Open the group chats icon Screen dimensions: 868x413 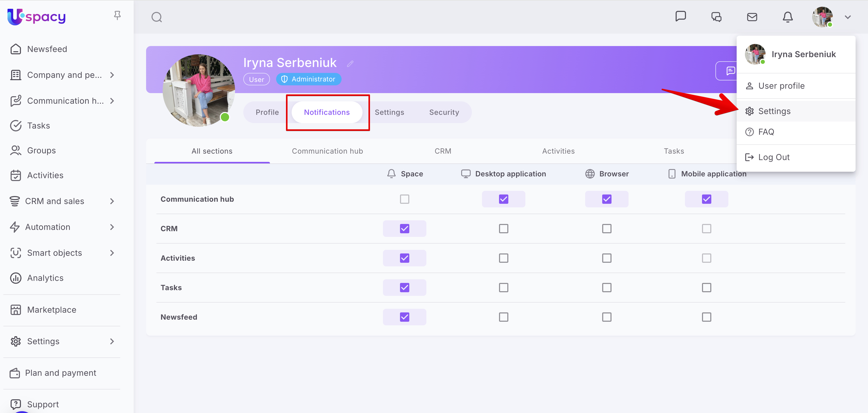point(716,17)
